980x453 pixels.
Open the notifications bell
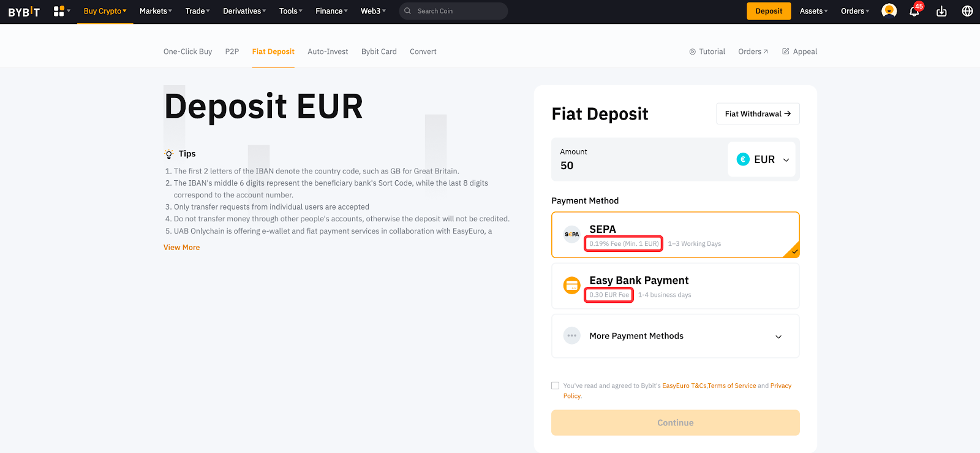tap(914, 12)
